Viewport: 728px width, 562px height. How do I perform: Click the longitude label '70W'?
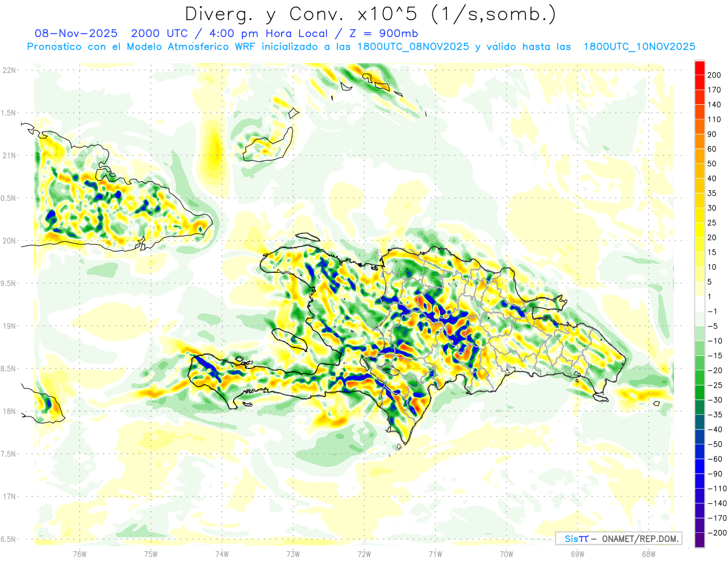pyautogui.click(x=506, y=553)
